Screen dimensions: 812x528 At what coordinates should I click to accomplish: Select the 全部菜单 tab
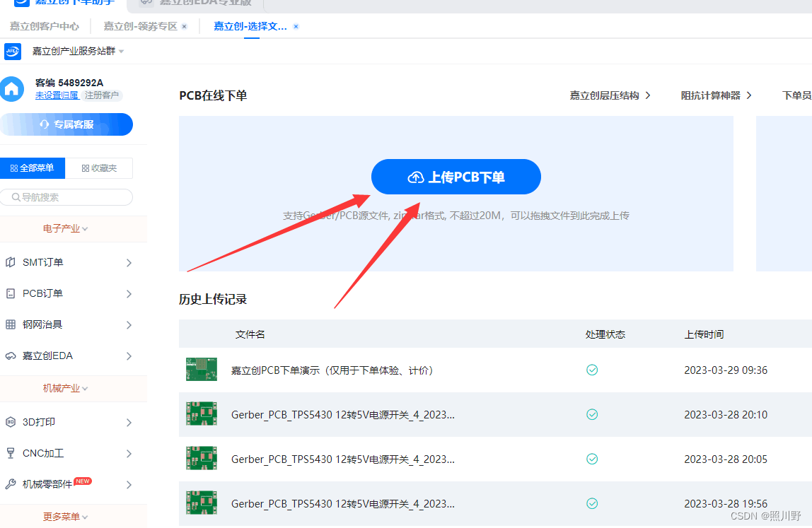33,168
